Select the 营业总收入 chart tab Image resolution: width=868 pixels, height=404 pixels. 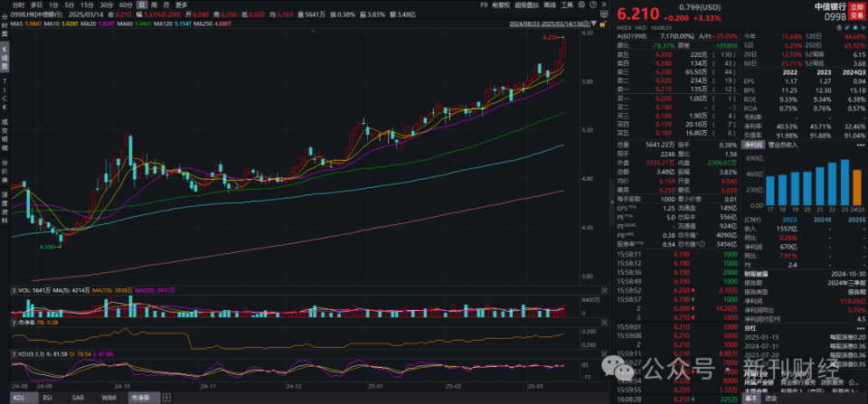click(781, 145)
